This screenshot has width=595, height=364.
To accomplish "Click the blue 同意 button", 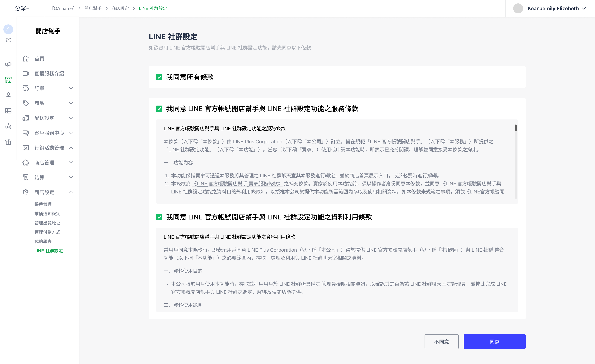I will 494,342.
